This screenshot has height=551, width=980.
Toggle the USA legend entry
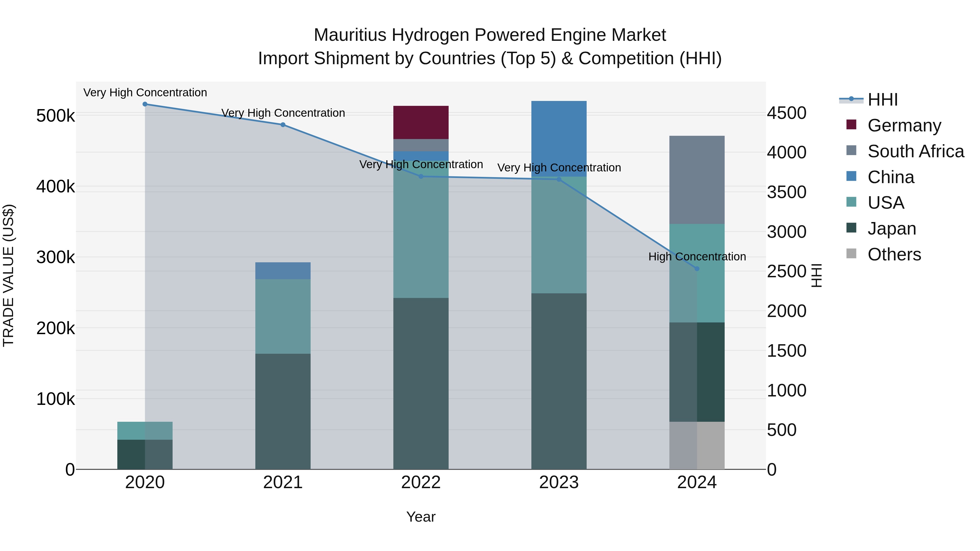[x=875, y=202]
